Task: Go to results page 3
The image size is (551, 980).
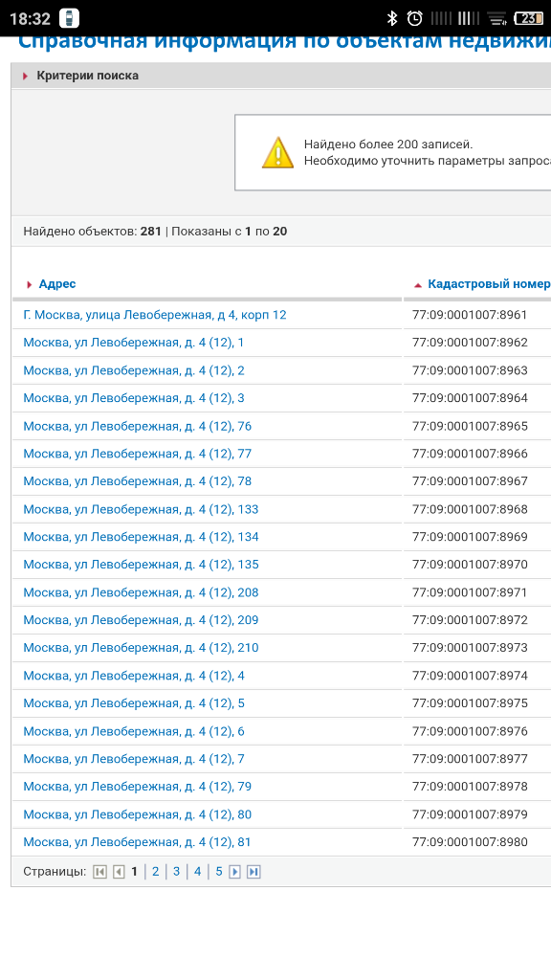Action: pos(177,871)
